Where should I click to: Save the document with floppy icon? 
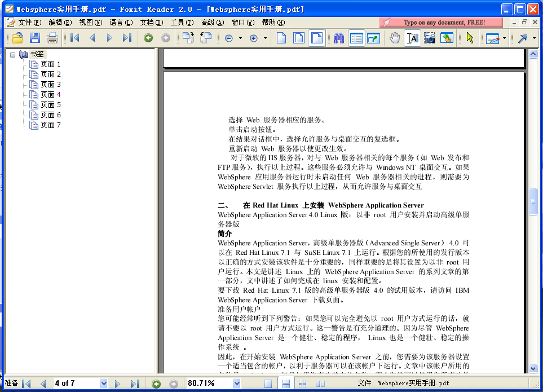(x=34, y=38)
